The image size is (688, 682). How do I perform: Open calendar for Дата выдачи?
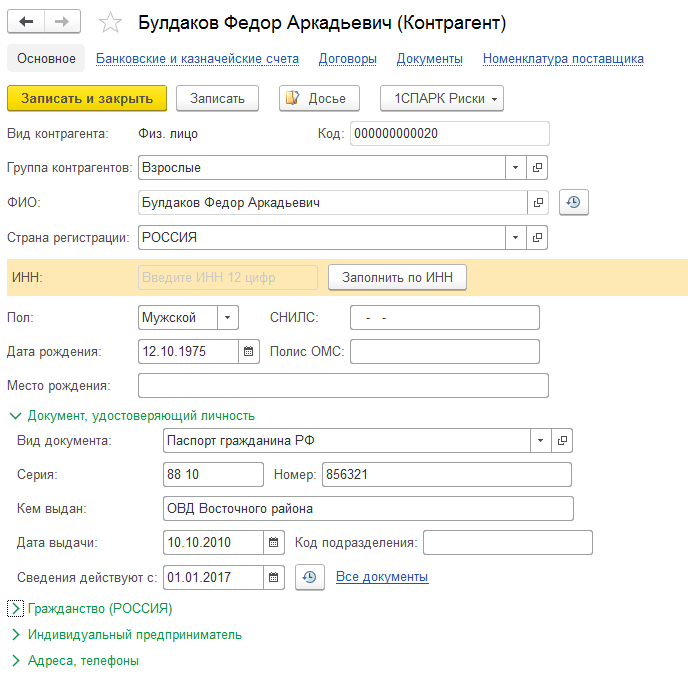coord(273,542)
